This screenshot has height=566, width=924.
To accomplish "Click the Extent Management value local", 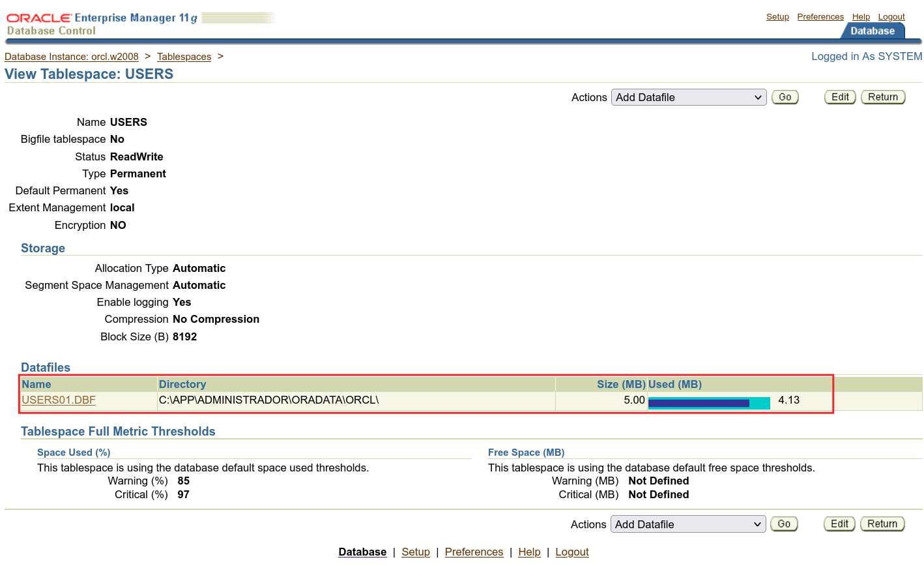I will click(123, 208).
